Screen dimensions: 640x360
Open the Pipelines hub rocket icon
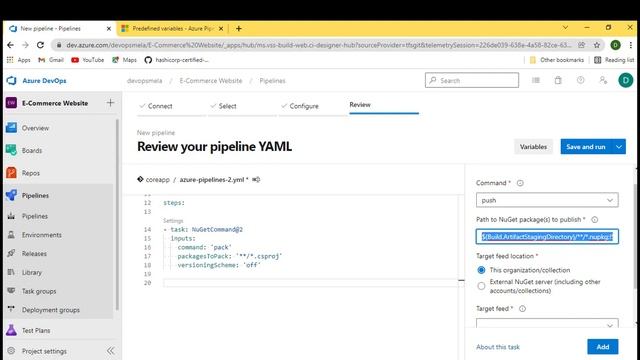11,196
